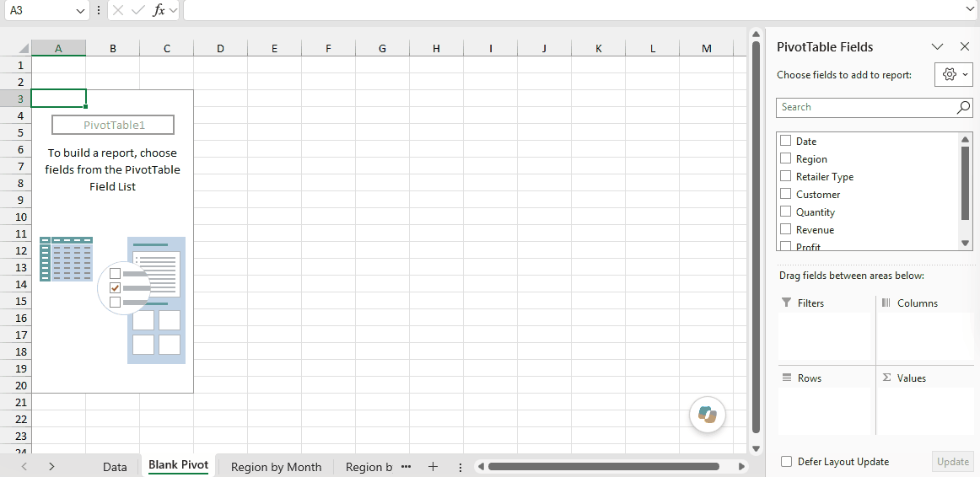Click the PivotTable1 placeholder box

[113, 125]
